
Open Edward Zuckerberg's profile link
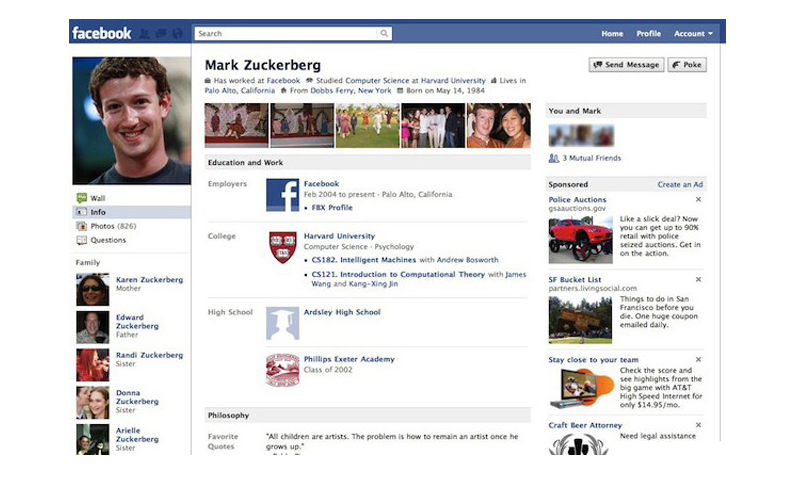[x=137, y=321]
